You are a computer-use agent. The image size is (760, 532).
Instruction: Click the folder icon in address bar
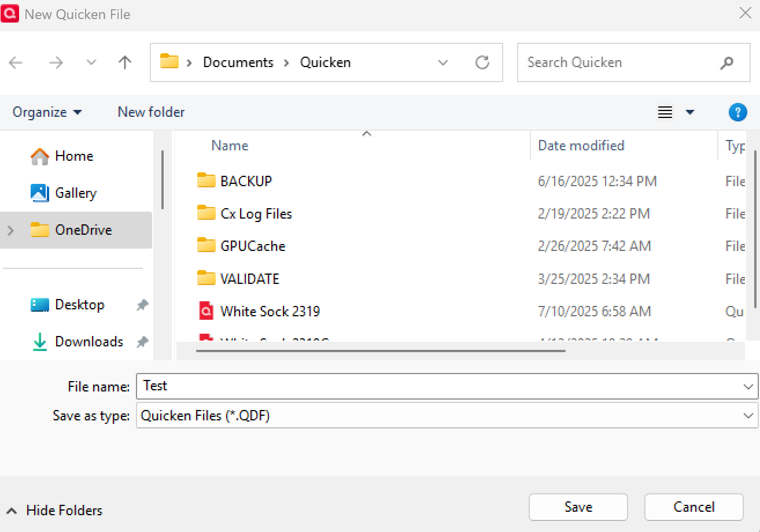169,61
